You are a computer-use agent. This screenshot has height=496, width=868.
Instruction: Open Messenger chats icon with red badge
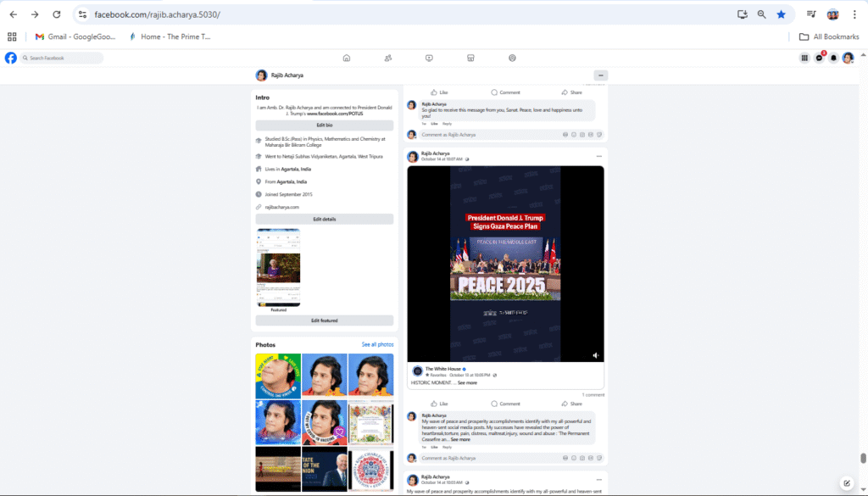coord(819,58)
